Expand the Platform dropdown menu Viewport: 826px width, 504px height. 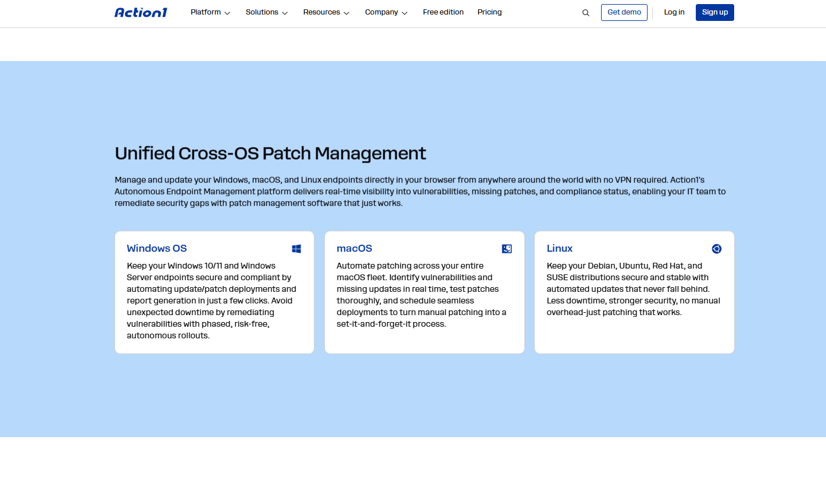210,12
